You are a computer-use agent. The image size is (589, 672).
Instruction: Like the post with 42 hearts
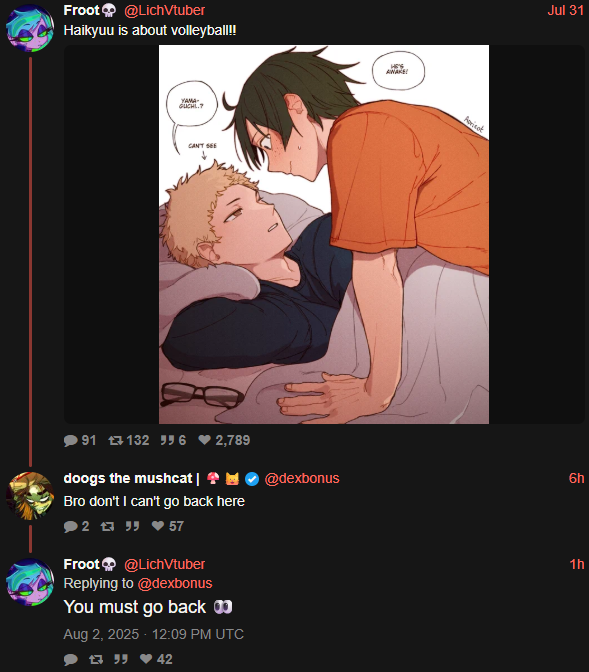[x=156, y=659]
